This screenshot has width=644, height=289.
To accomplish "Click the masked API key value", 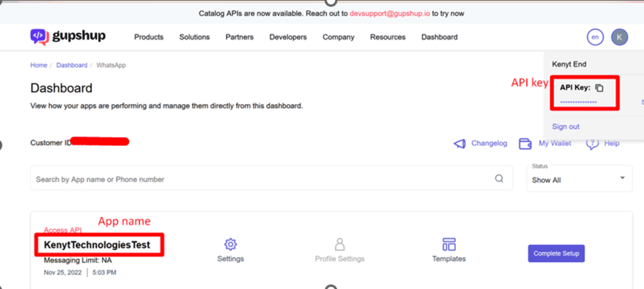I will point(579,102).
